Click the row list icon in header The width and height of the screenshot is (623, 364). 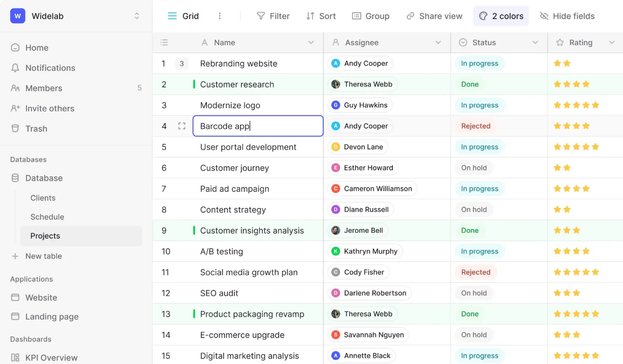coord(164,42)
